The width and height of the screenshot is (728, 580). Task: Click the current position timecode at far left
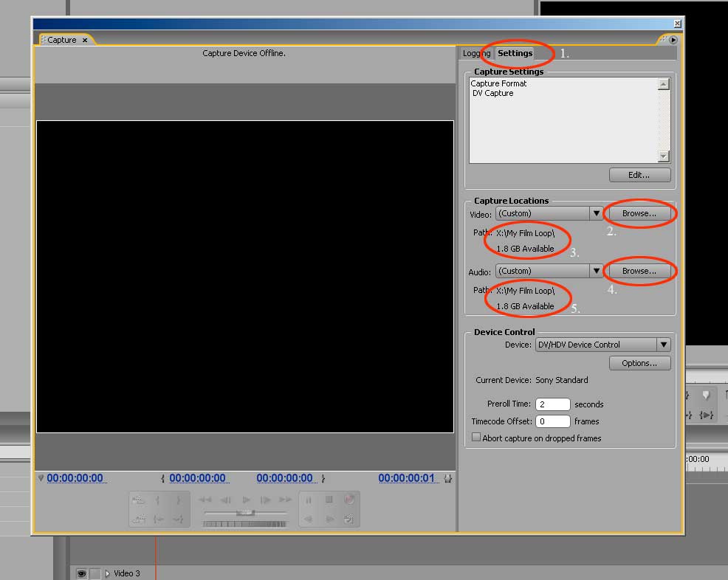click(75, 478)
